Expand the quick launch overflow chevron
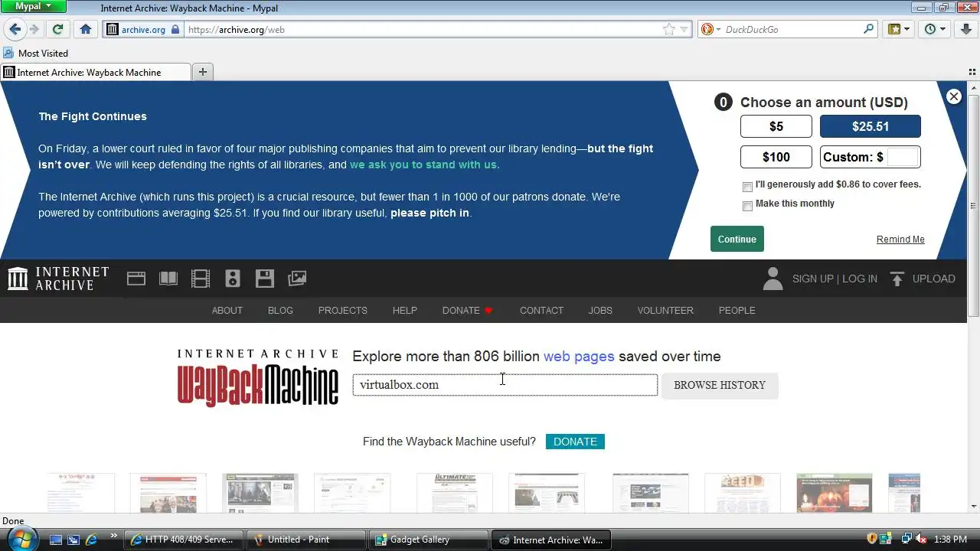 coord(114,536)
